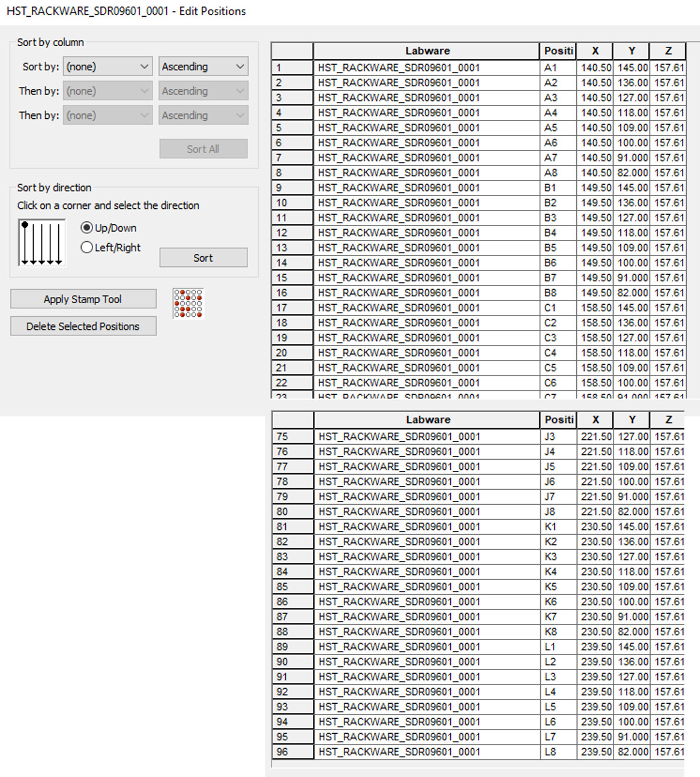Image resolution: width=700 pixels, height=777 pixels.
Task: Click position cell J3
Action: tap(559, 437)
